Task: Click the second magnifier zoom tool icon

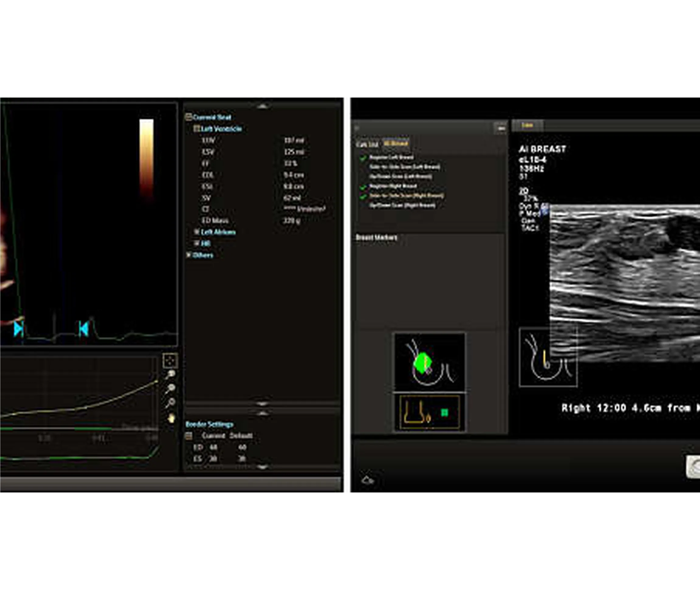Action: 171,388
